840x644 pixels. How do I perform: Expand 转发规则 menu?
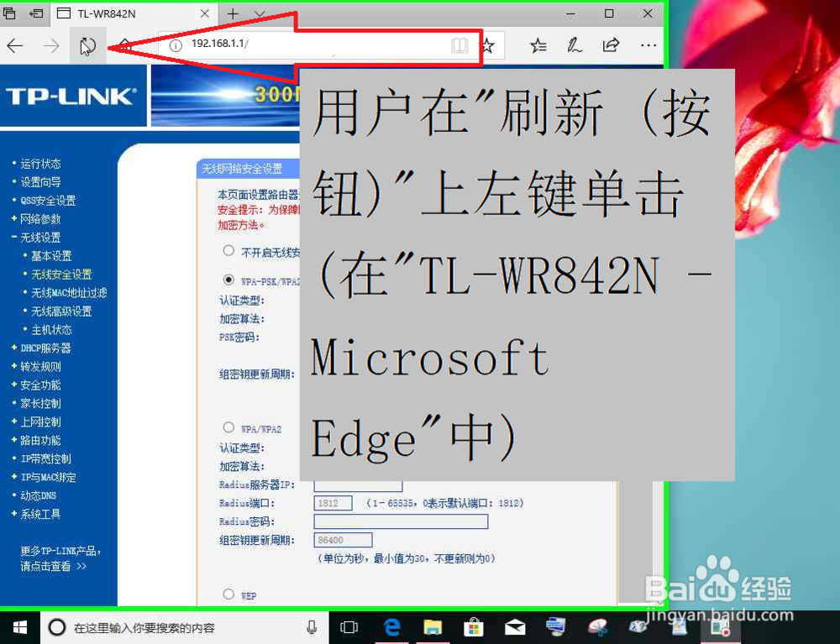tap(40, 367)
